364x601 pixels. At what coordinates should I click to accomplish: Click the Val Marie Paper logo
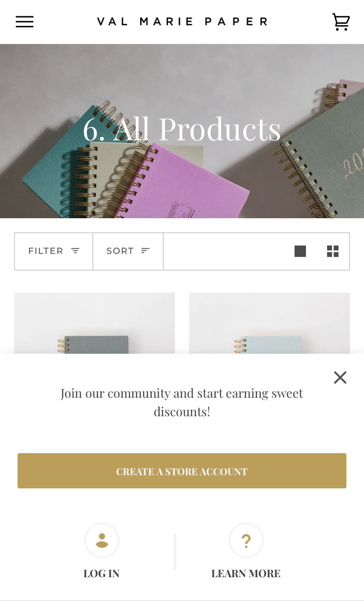[182, 22]
